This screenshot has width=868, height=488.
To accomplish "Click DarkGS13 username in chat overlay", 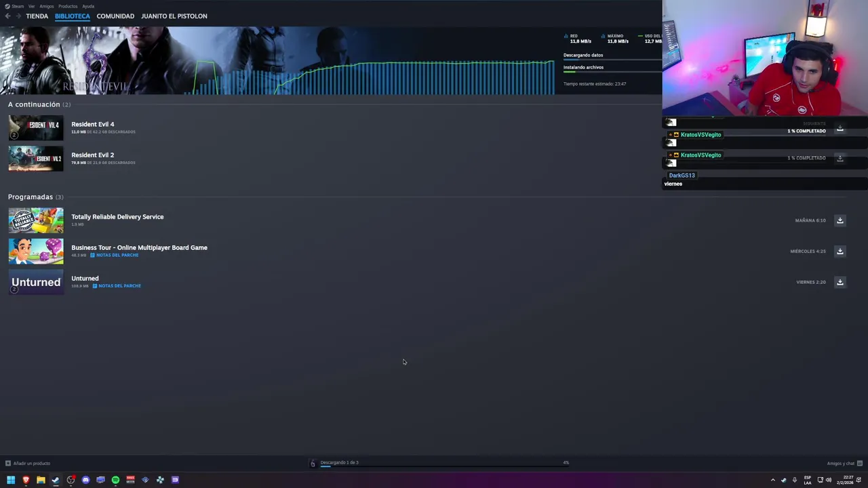I will tap(682, 176).
